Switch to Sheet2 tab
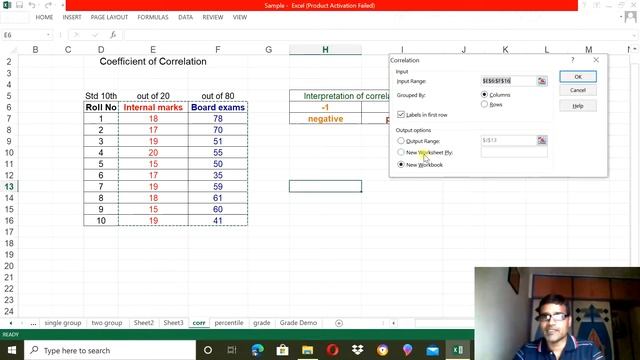Screen dimensions: 640x360 click(x=144, y=323)
